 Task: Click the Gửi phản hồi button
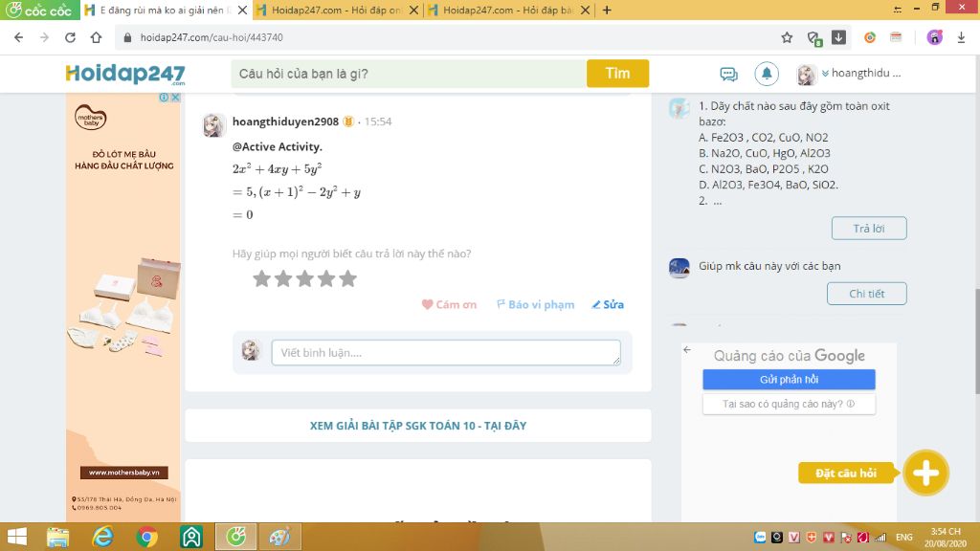pyautogui.click(x=789, y=379)
